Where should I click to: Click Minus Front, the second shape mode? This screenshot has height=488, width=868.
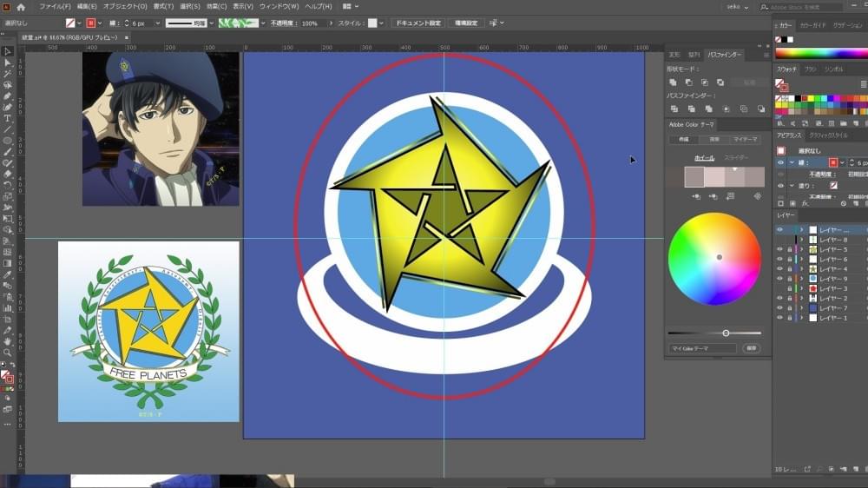point(688,82)
